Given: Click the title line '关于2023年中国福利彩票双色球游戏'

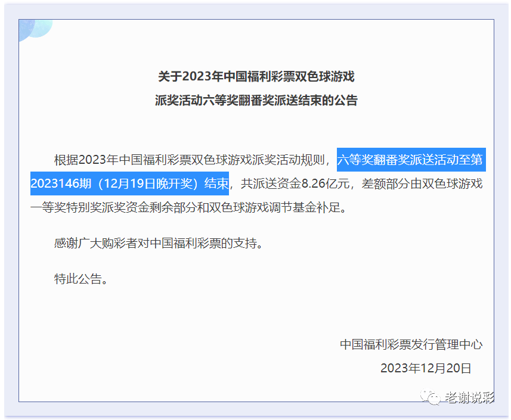Looking at the screenshot, I should [256, 76].
